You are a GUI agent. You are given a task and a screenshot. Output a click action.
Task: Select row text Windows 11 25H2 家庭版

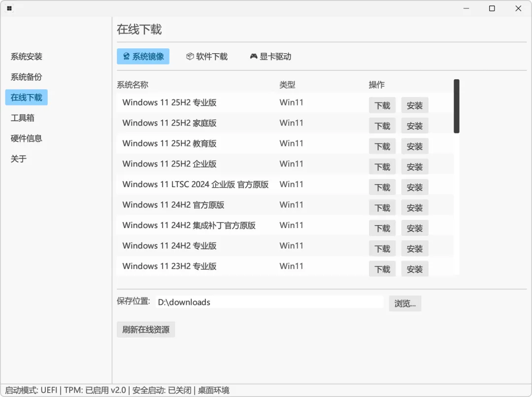coord(169,123)
